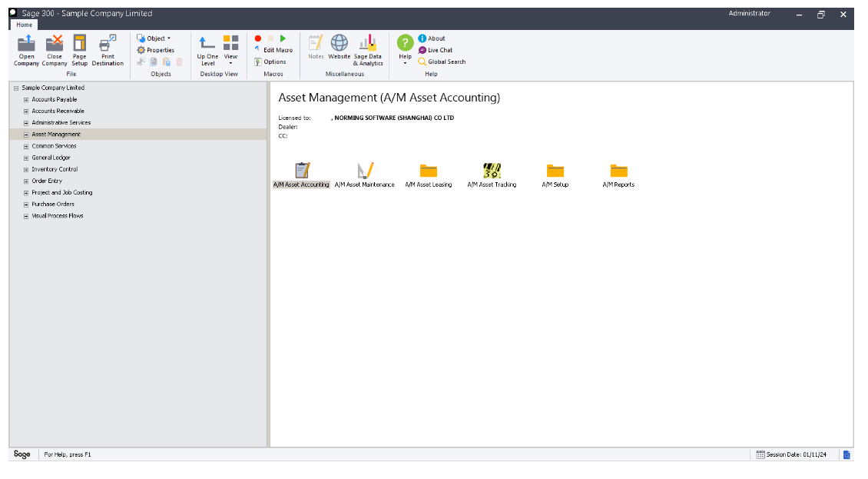This screenshot has width=868, height=479.
Task: Expand the General Ledger tree node
Action: 26,158
